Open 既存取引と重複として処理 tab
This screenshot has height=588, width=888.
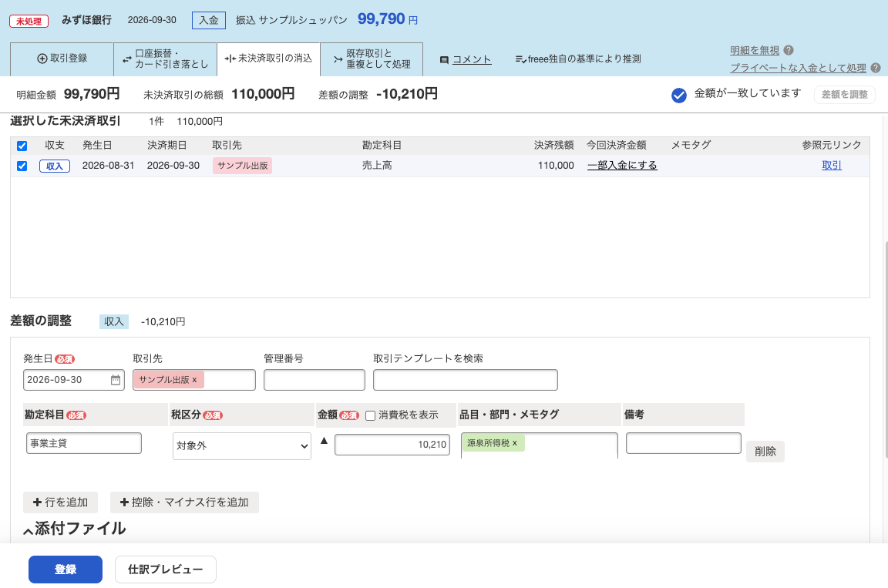[372, 59]
